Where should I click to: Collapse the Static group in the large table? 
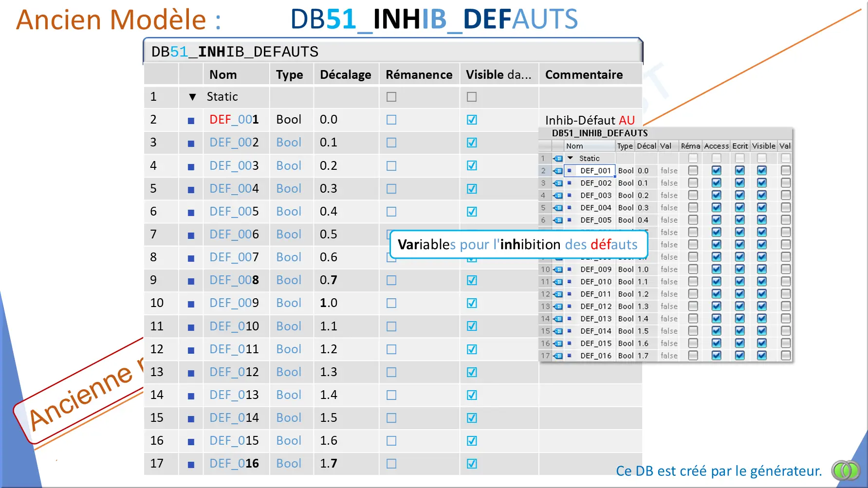[192, 97]
